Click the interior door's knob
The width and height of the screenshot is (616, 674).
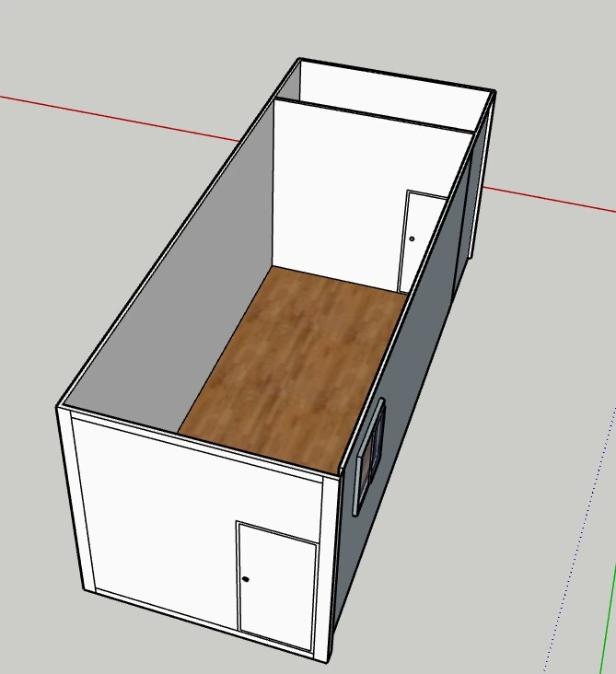click(x=412, y=238)
